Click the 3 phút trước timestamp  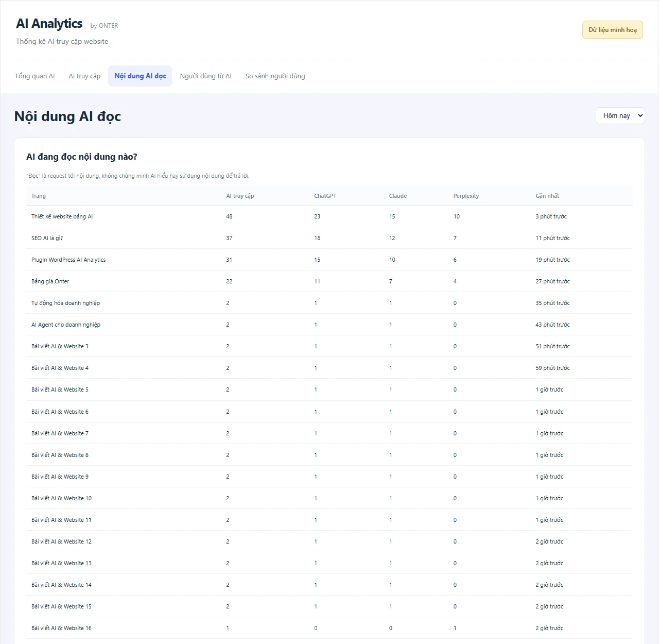pyautogui.click(x=551, y=216)
